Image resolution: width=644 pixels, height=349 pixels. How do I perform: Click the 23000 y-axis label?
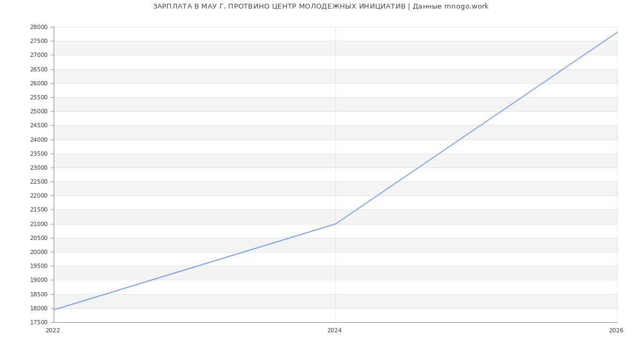(x=39, y=168)
